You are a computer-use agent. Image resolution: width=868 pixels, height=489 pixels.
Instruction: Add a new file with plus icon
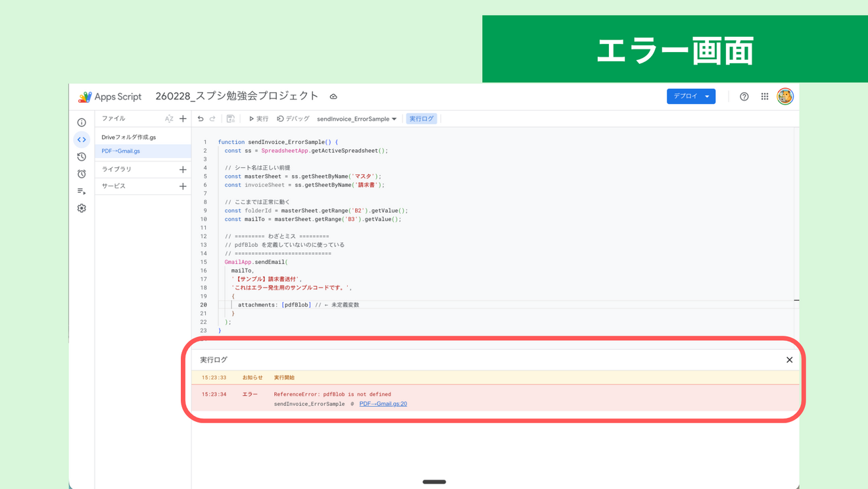183,119
